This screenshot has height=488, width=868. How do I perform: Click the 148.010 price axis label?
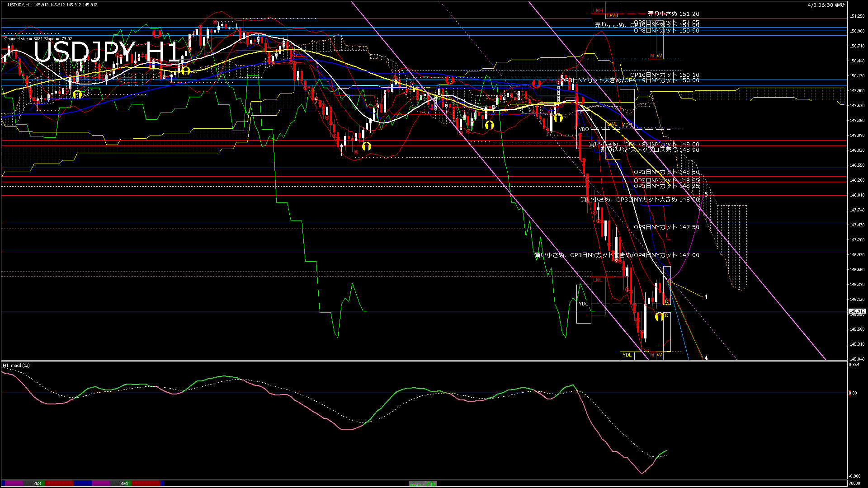pyautogui.click(x=857, y=195)
